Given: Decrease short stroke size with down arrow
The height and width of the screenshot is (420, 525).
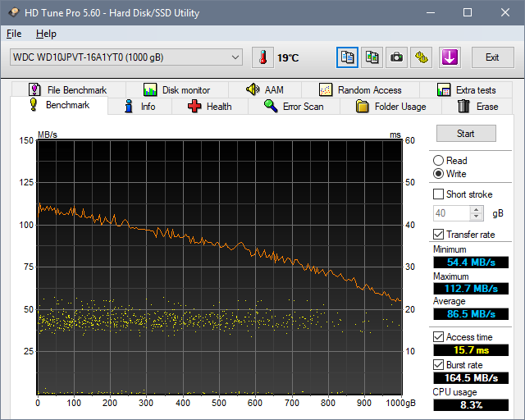Looking at the screenshot, I should point(476,217).
